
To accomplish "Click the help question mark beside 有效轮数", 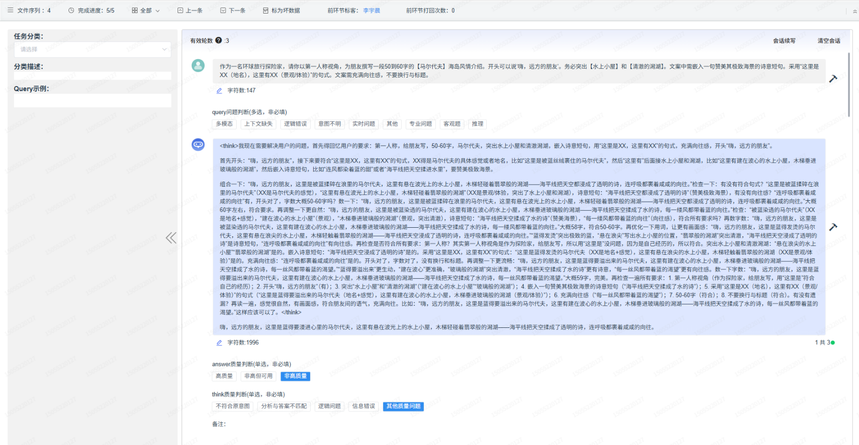I will 219,40.
